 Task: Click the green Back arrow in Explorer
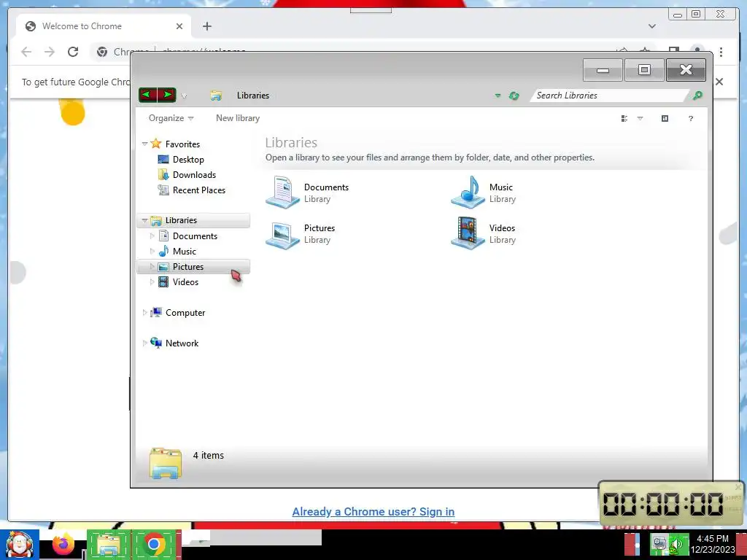[147, 95]
